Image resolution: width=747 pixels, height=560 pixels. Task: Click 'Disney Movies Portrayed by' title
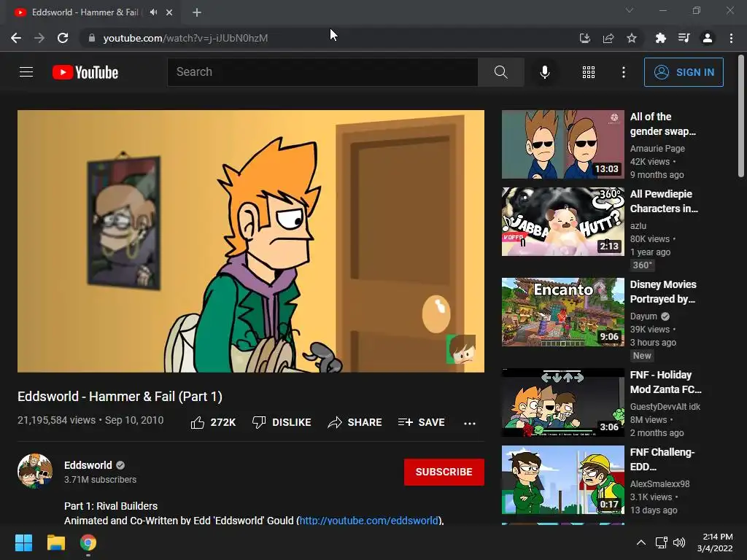(663, 292)
